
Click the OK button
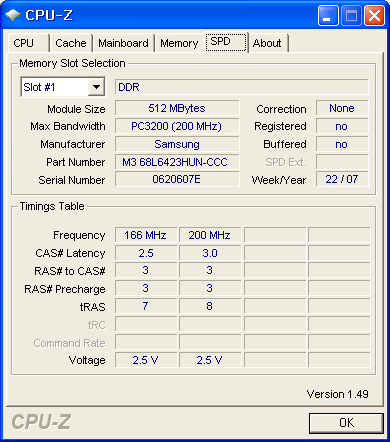click(x=346, y=423)
